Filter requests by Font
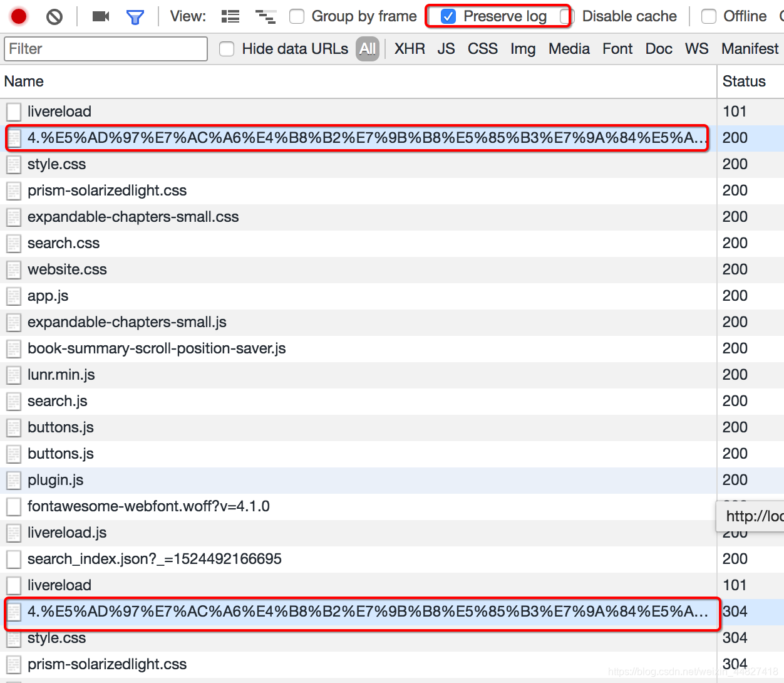The width and height of the screenshot is (784, 683). [x=617, y=49]
